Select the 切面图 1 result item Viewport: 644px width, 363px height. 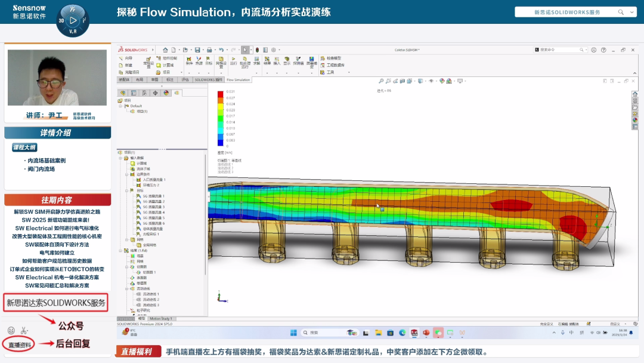(x=149, y=272)
